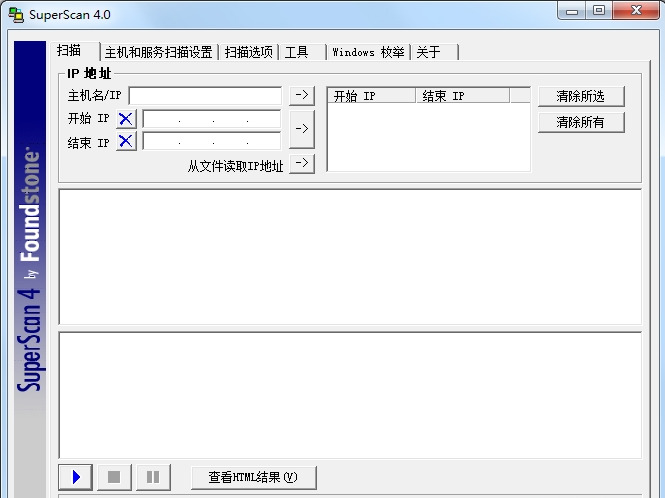Open the 主机和服务扫描设置 tab
This screenshot has width=665, height=498.
(159, 52)
